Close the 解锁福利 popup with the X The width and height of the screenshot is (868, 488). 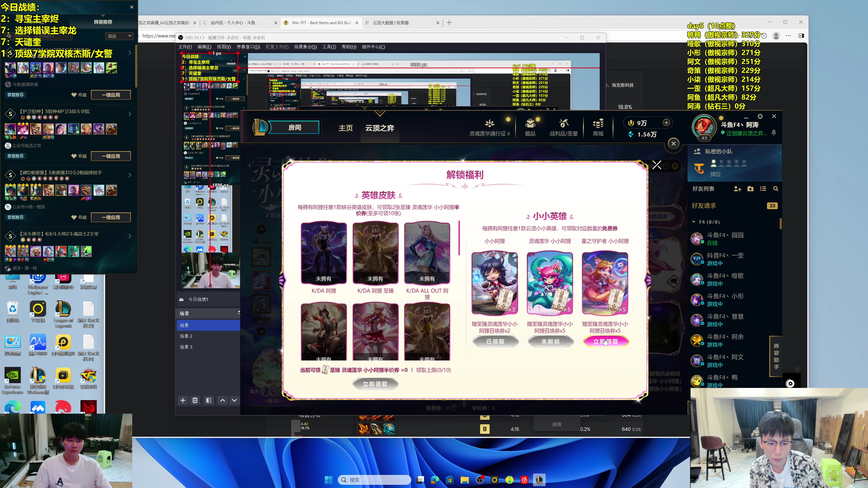click(x=656, y=165)
